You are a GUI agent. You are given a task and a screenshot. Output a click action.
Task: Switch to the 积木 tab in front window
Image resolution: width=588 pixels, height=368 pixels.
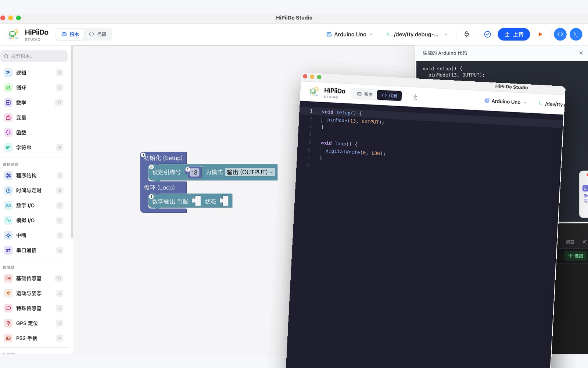[365, 94]
